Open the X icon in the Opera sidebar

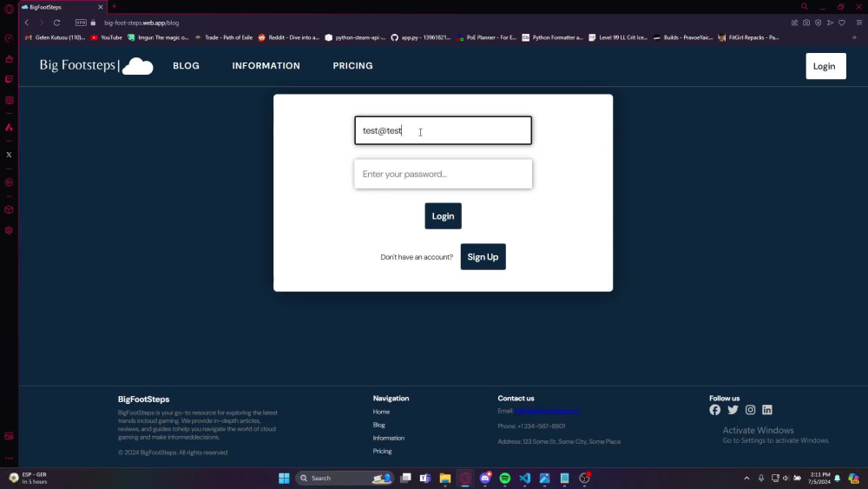(x=9, y=155)
